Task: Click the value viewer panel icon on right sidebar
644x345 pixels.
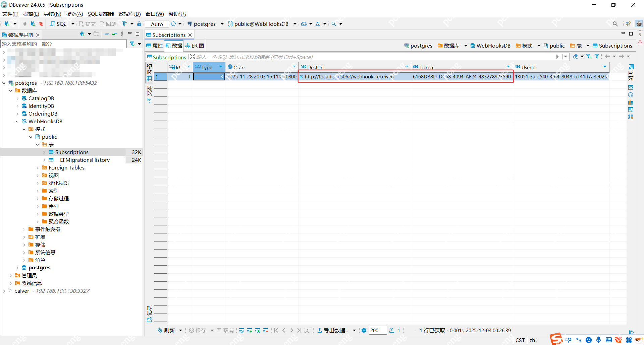Action: tap(631, 87)
